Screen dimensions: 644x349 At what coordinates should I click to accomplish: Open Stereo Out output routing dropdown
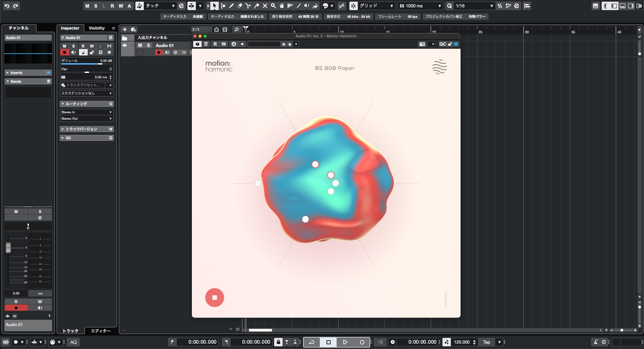[x=87, y=118]
